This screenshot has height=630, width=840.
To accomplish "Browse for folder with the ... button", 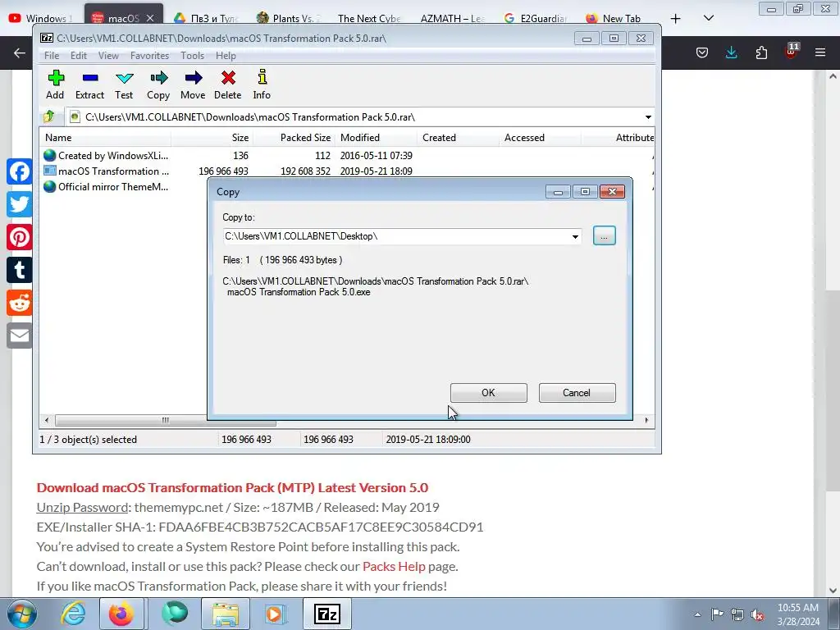I will pos(605,235).
